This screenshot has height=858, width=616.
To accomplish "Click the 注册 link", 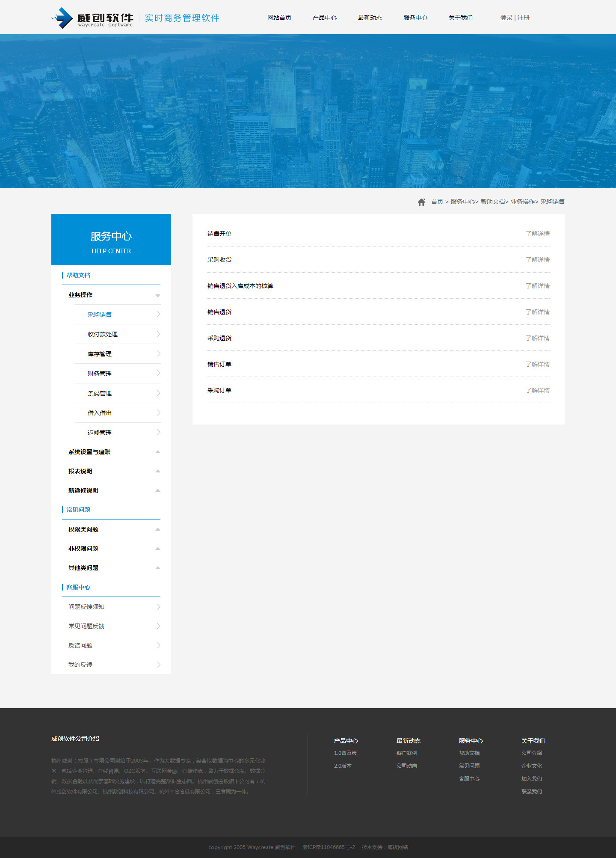I will [x=524, y=18].
